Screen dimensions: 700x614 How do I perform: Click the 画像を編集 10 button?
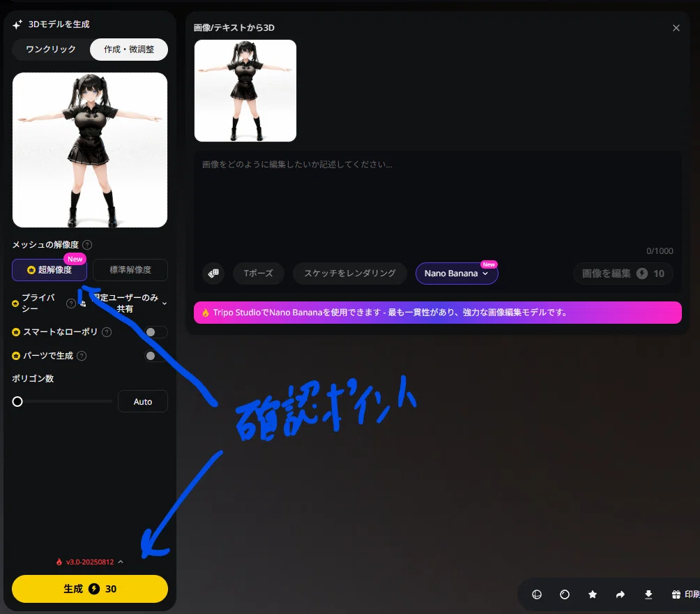(623, 274)
